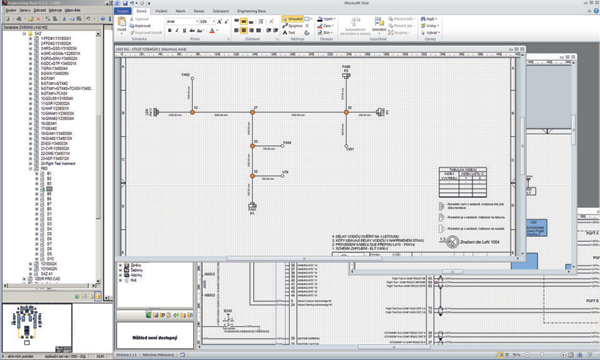Viewport: 600px width, 360px height.
Task: Expand the 24-Flight Test Instrument tree node
Action: [x=30, y=164]
